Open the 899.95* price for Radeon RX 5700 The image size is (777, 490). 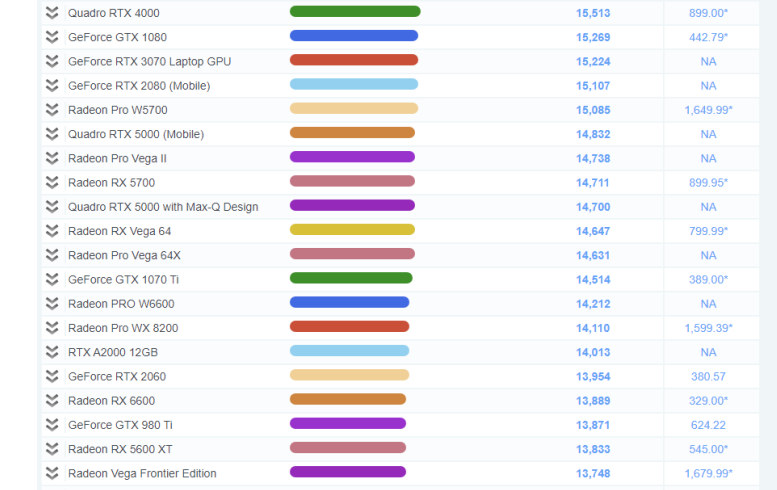pyautogui.click(x=708, y=183)
